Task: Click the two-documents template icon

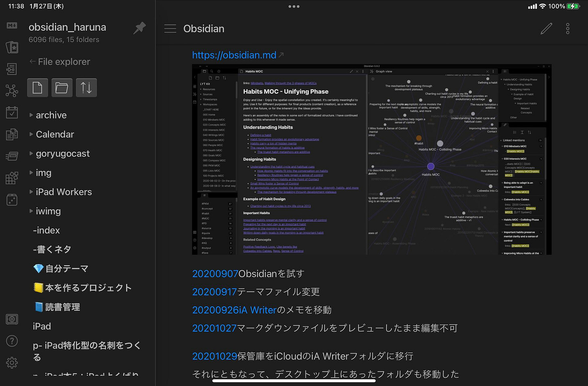Action: point(12,134)
